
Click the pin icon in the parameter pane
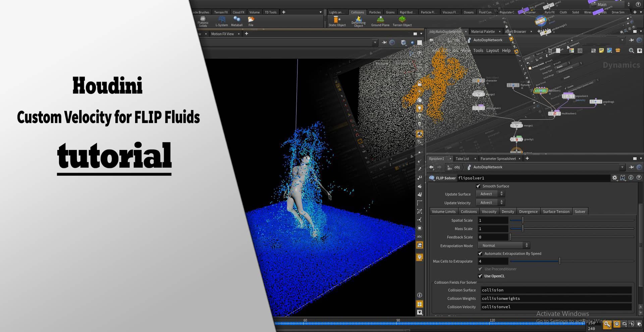pyautogui.click(x=631, y=167)
